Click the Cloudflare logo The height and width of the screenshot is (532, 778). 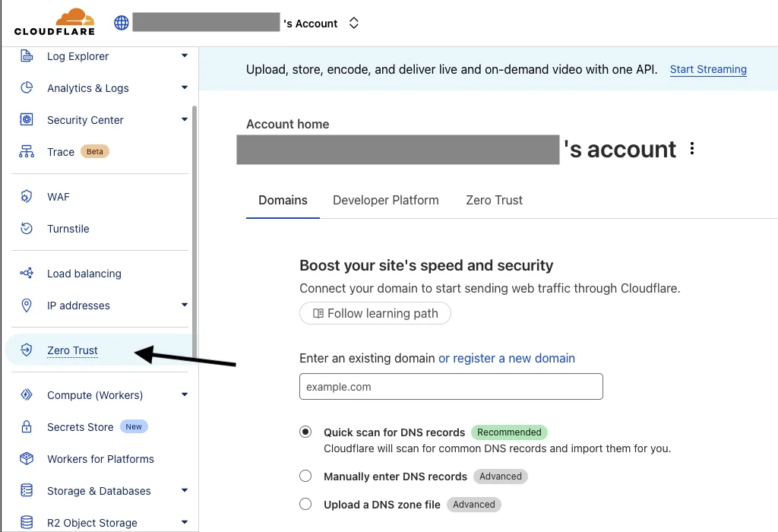click(55, 22)
